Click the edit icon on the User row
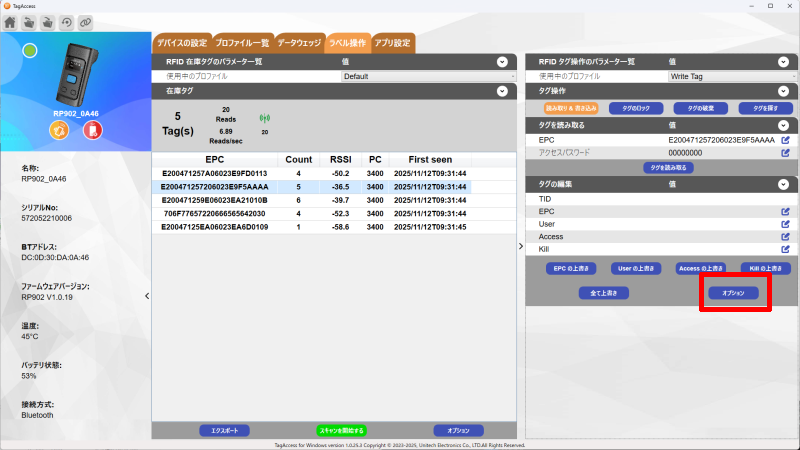The image size is (800, 450). point(785,224)
